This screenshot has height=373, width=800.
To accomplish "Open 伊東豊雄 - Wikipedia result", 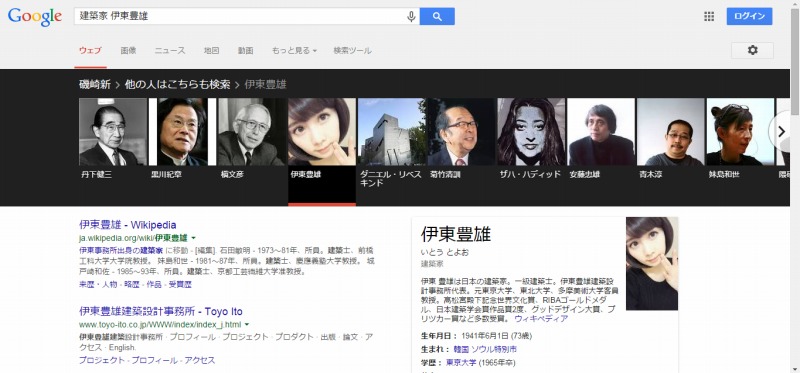I will click(128, 225).
